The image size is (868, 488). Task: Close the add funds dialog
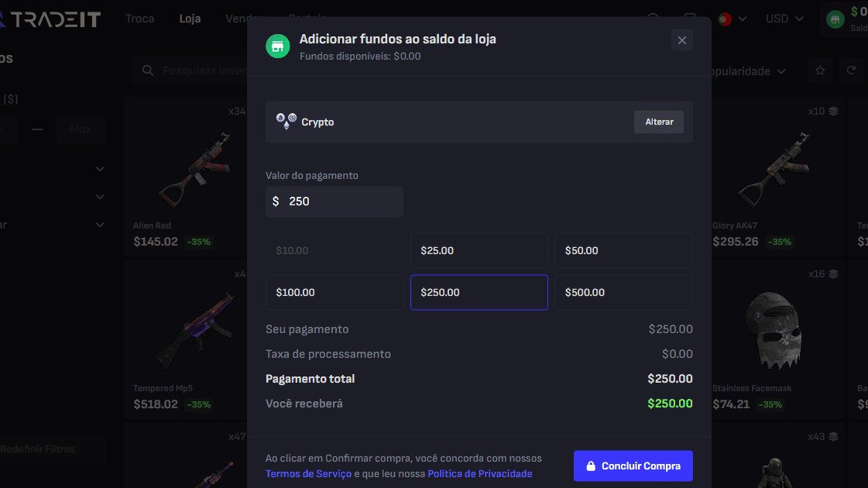681,40
